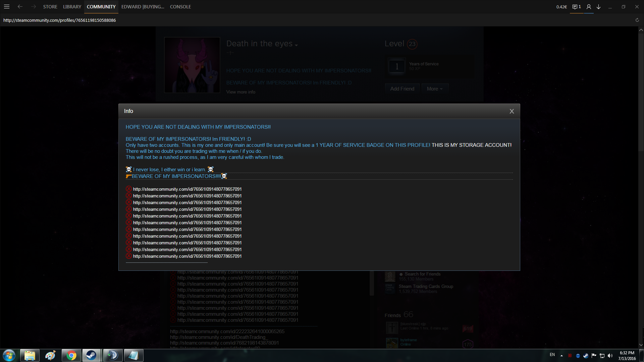Reload page with the refresh icon
The width and height of the screenshot is (644, 362).
[x=637, y=20]
